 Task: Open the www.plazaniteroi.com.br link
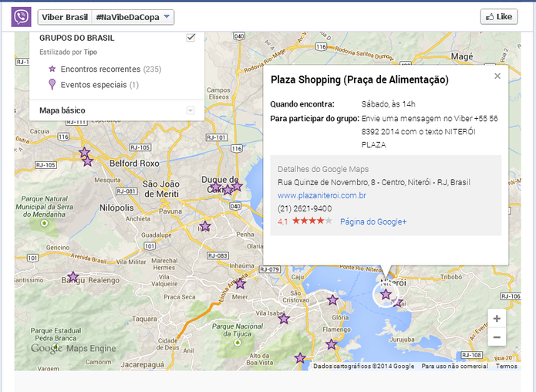[x=322, y=195]
